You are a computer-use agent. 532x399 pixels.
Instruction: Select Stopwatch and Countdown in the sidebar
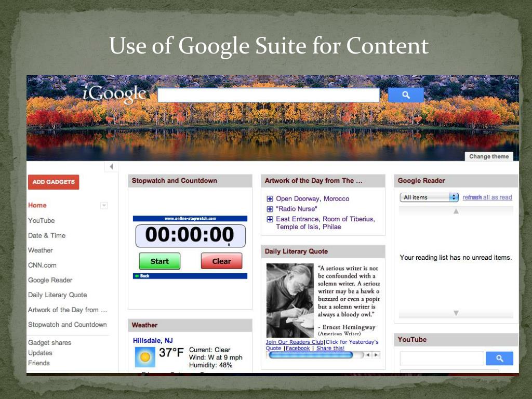pos(68,325)
